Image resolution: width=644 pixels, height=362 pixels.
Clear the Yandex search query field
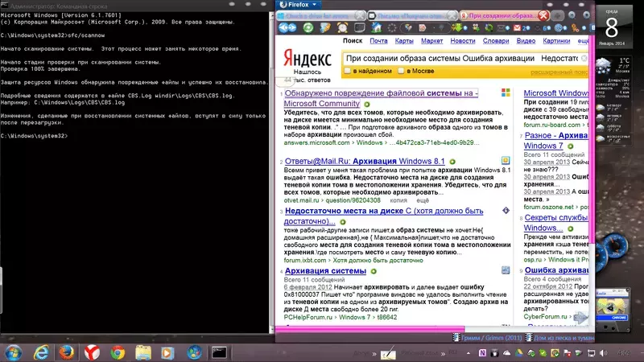584,58
